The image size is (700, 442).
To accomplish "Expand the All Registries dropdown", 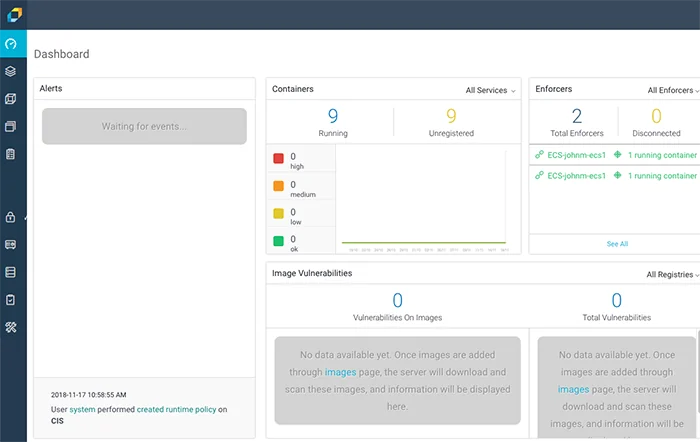I will pos(672,275).
